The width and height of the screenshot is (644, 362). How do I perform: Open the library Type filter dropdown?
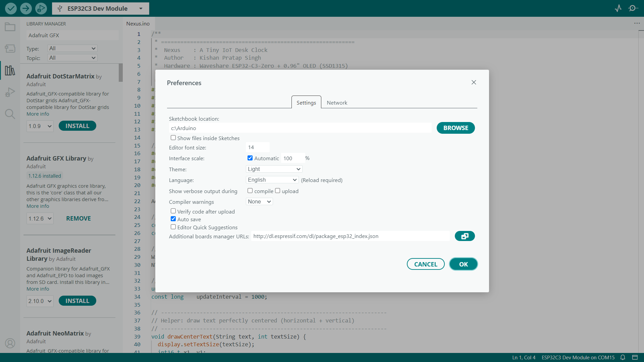click(x=72, y=48)
